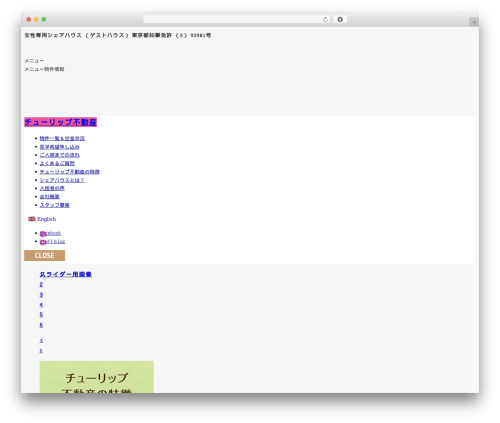
Task: Click the 'メニュー物件情報' text
Action: click(x=44, y=69)
